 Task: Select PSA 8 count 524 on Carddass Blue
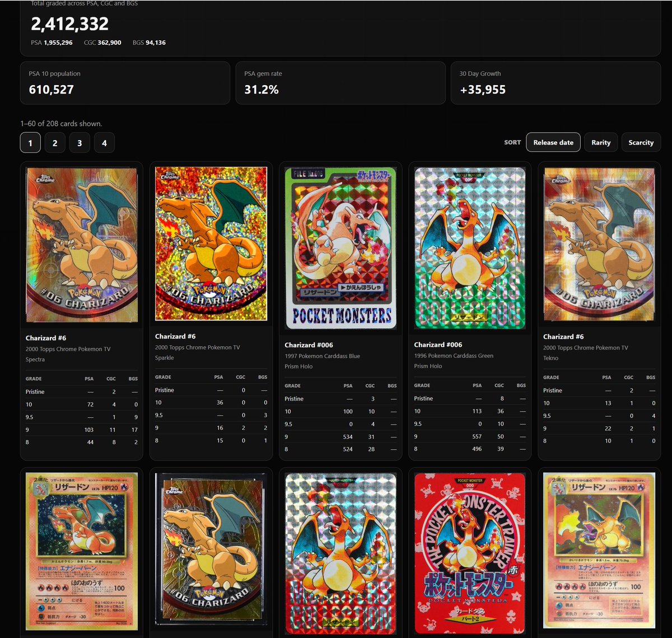point(347,449)
